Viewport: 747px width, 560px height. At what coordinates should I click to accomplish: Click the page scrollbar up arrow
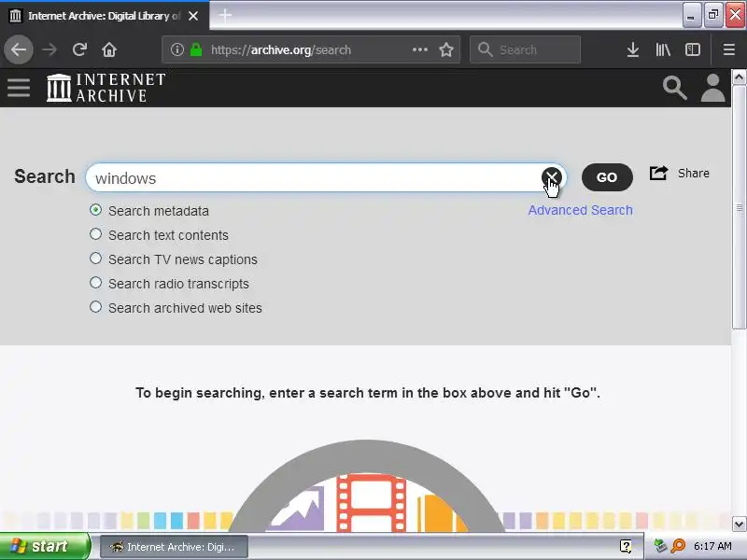(739, 77)
